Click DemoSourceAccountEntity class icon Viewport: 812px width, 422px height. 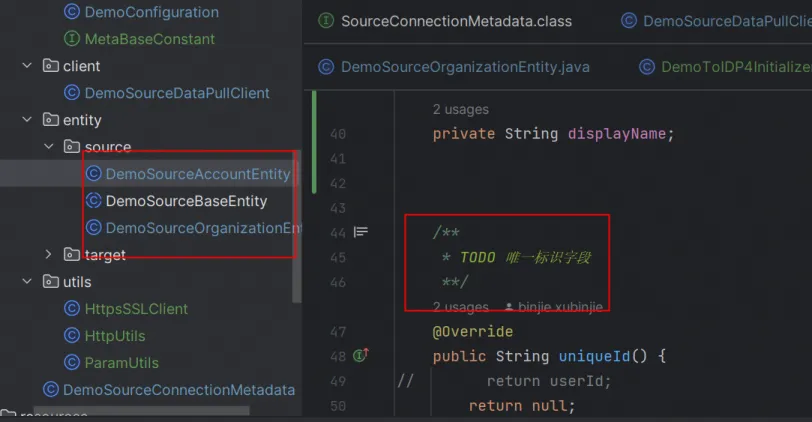[93, 173]
